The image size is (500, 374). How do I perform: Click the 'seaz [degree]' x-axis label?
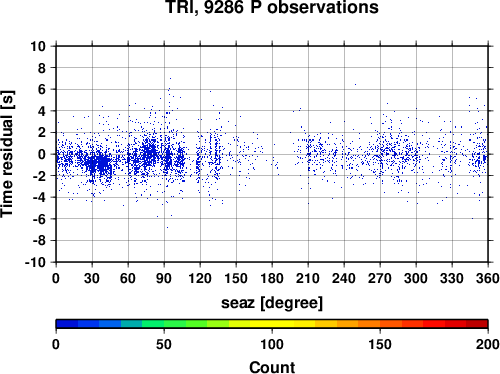coord(272,303)
